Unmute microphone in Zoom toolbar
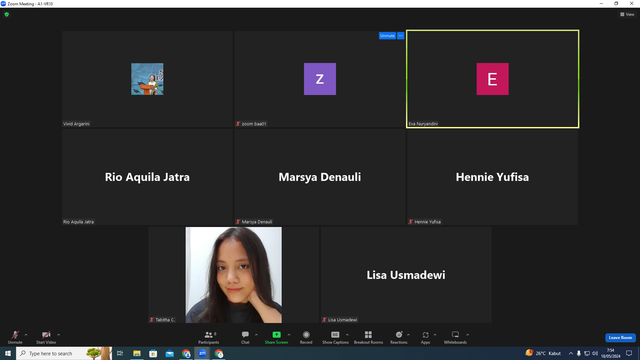This screenshot has width=640, height=360. point(15,338)
